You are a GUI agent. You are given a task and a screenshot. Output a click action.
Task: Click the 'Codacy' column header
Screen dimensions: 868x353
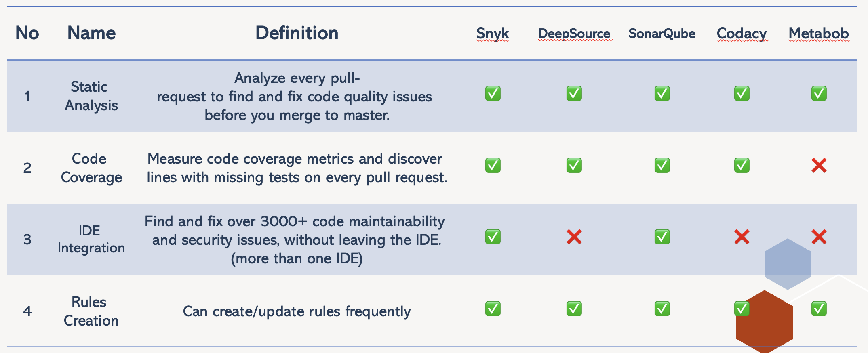(742, 34)
